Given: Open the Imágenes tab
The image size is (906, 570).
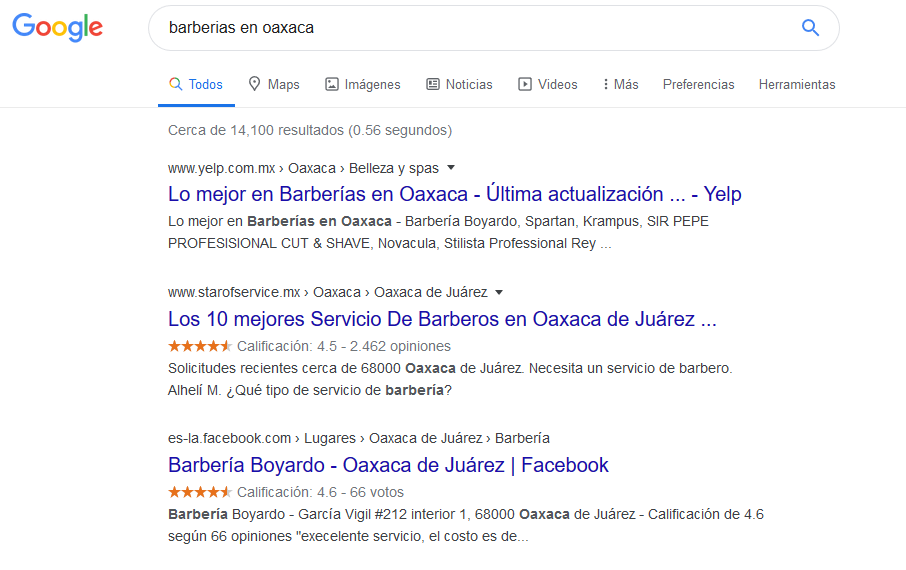Looking at the screenshot, I should tap(363, 84).
